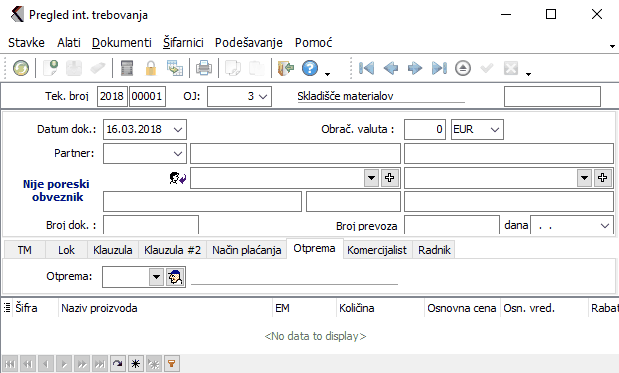The image size is (619, 373).
Task: Open the dana date dropdown
Action: coord(604,226)
